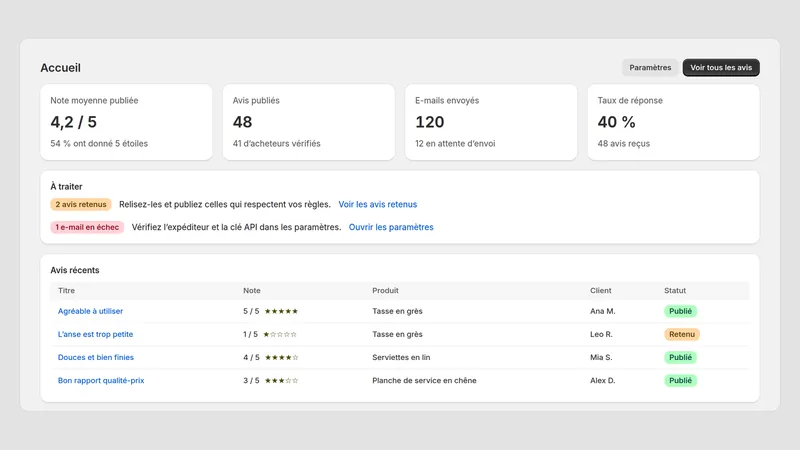Click client name Leo R.

[x=601, y=334]
